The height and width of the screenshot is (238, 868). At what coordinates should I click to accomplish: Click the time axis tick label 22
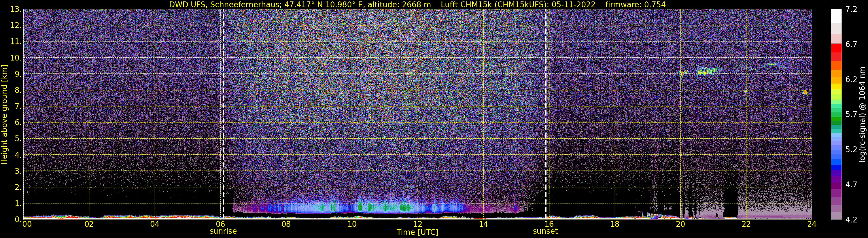coord(746,224)
